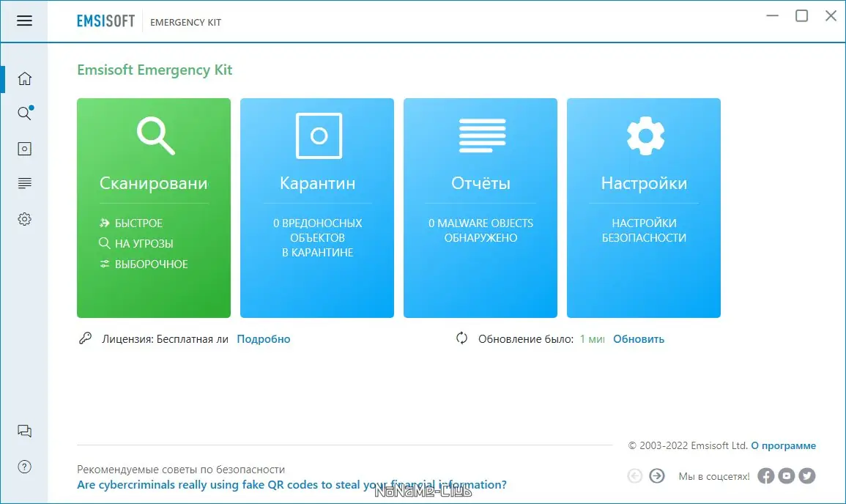Open settings gear in sidebar
The height and width of the screenshot is (504, 846).
point(24,218)
